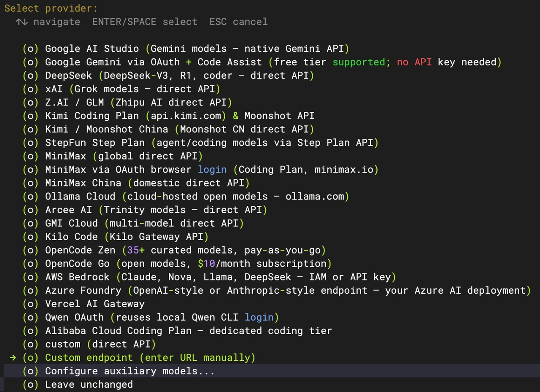Select the MiniMax China radio button

pyautogui.click(x=30, y=184)
